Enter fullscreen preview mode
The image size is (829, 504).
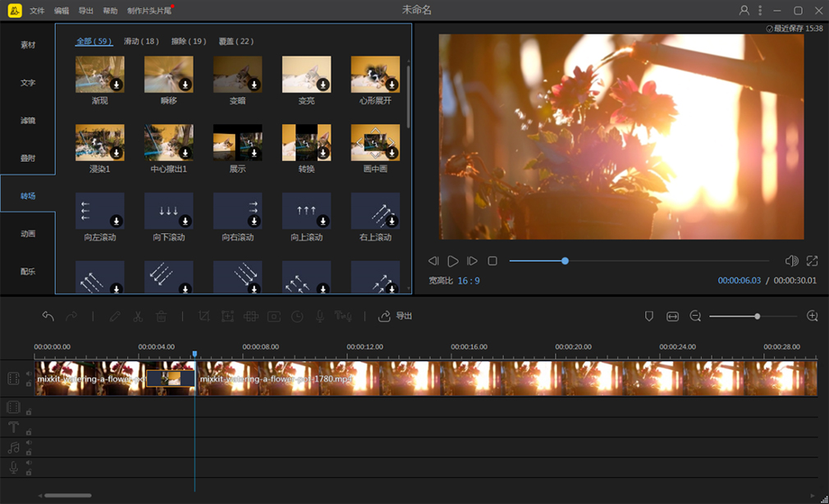coord(812,261)
